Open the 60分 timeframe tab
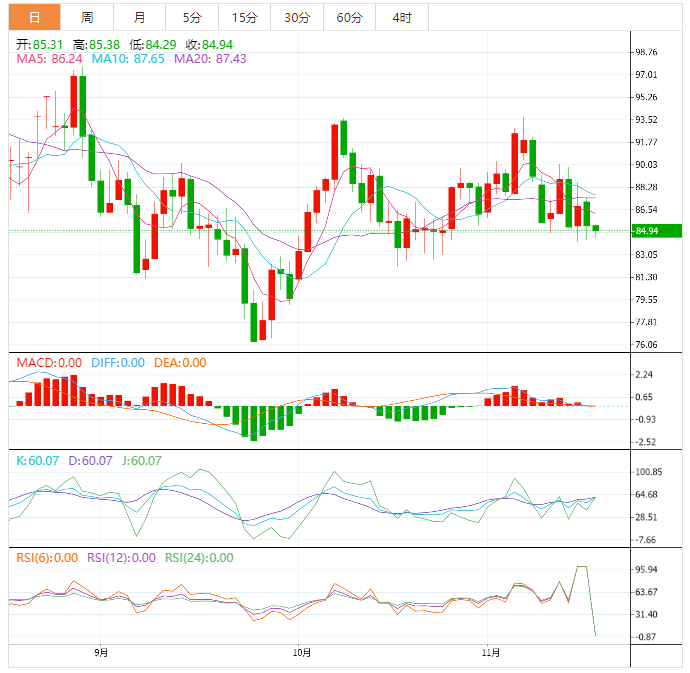Screen dimensions: 690x673 coord(349,18)
